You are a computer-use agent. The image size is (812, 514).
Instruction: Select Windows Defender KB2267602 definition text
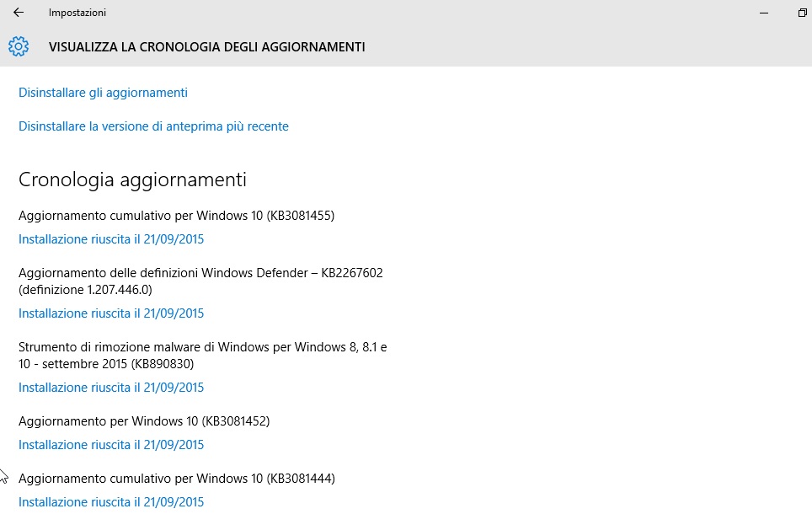(201, 281)
